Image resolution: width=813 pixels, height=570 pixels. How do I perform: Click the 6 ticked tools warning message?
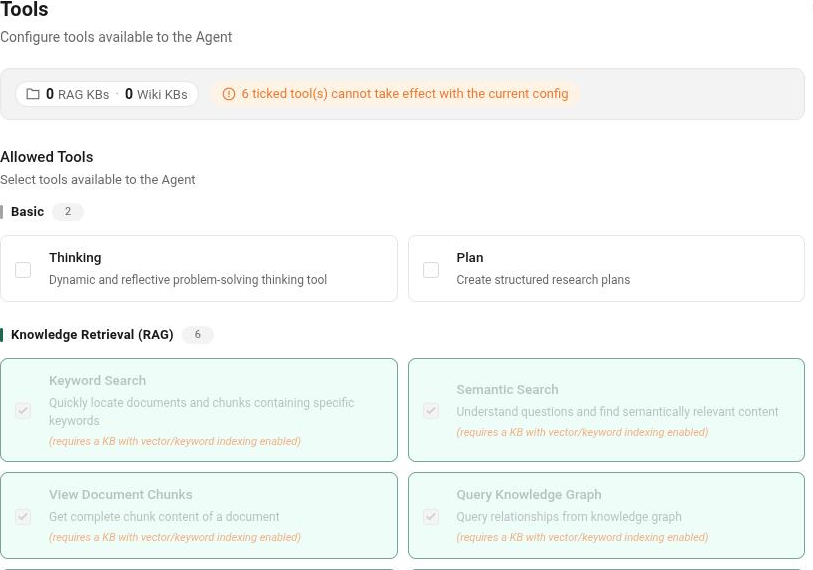395,94
